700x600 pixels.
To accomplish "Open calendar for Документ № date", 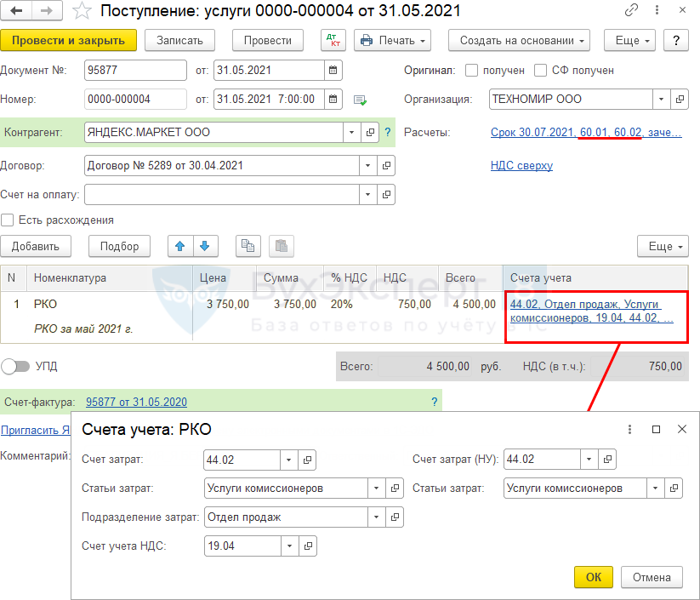I will [x=333, y=70].
